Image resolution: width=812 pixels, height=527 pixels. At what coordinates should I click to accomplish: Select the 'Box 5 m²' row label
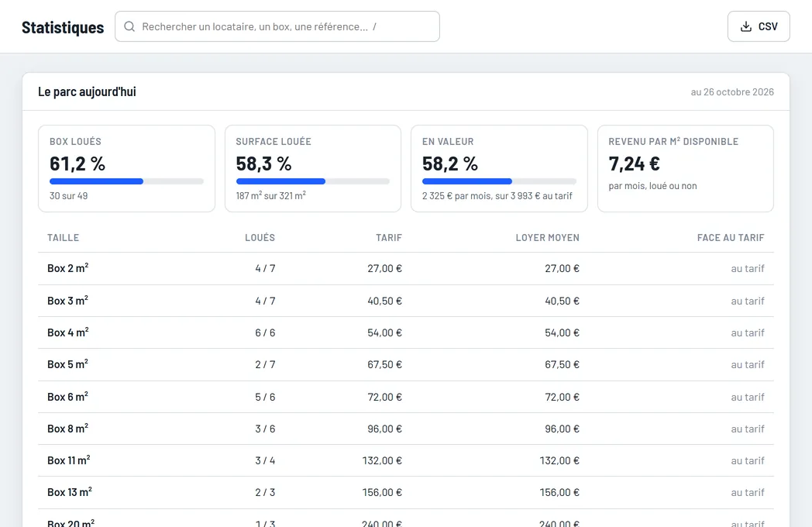68,364
